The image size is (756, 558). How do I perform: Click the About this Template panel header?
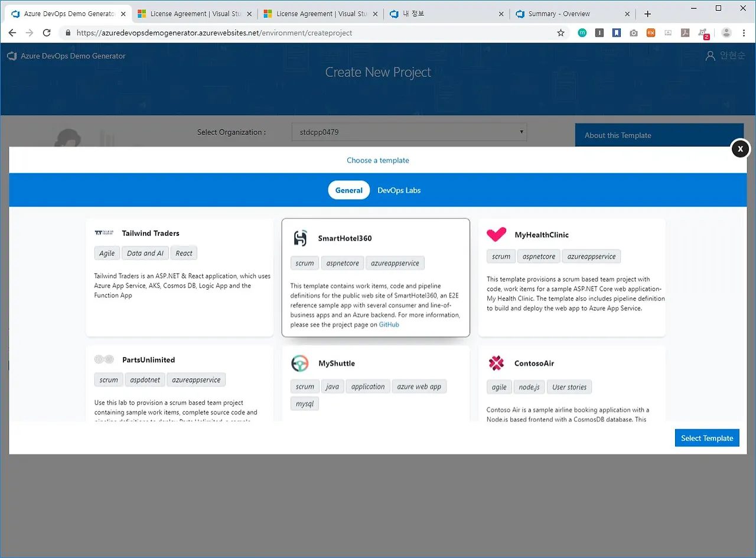659,135
